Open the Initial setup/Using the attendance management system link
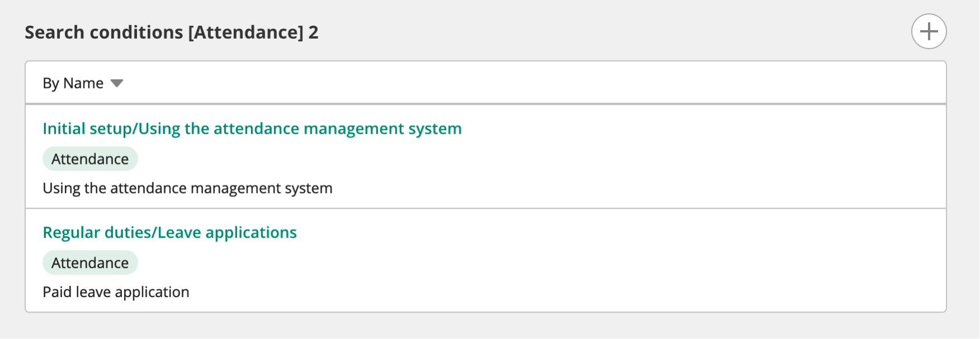This screenshot has height=339, width=980. click(252, 129)
